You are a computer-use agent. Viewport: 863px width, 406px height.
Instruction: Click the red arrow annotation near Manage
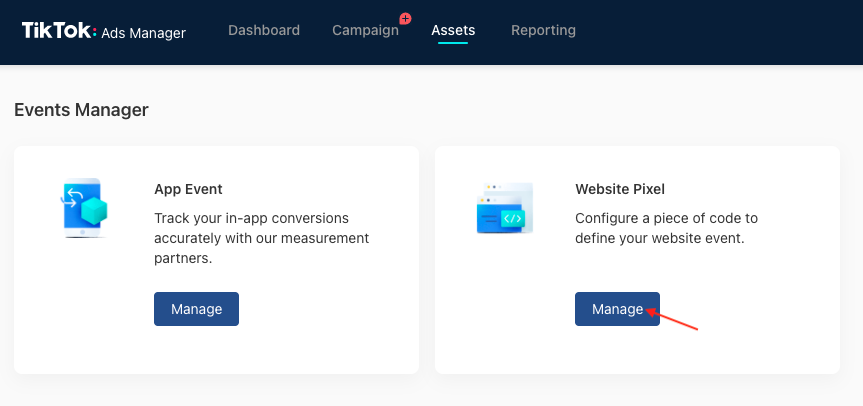[x=672, y=320]
